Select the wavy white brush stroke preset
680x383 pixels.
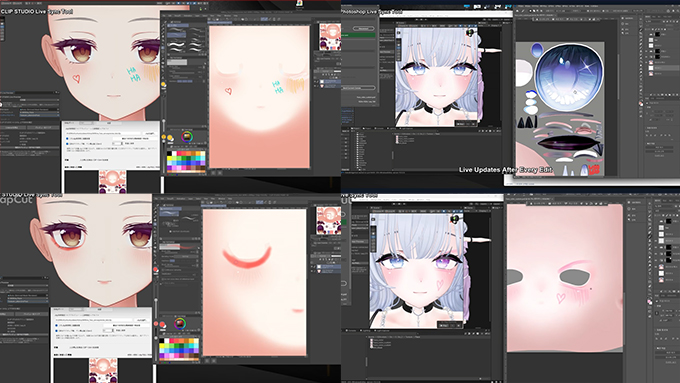(176, 44)
